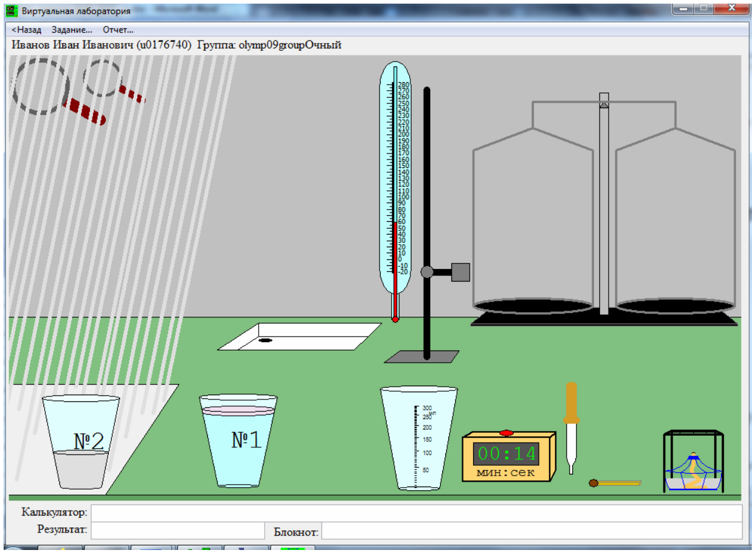Click the stopwatch timer display
Screen dimensions: 756x553
coord(506,454)
